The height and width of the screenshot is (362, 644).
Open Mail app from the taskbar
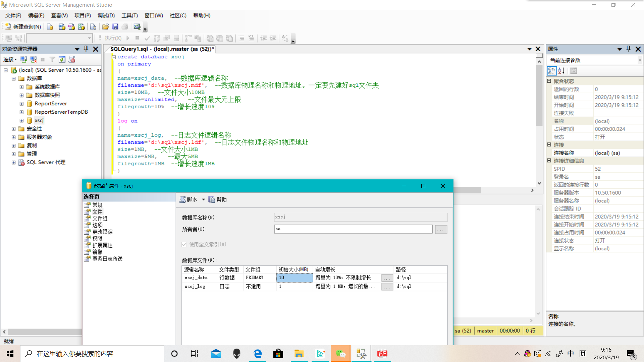(x=216, y=354)
